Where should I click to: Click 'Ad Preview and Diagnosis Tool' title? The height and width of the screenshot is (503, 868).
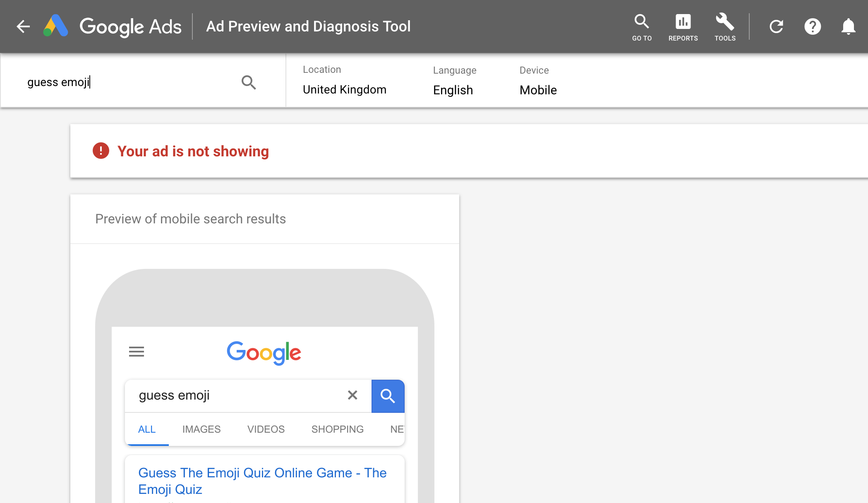pos(308,26)
